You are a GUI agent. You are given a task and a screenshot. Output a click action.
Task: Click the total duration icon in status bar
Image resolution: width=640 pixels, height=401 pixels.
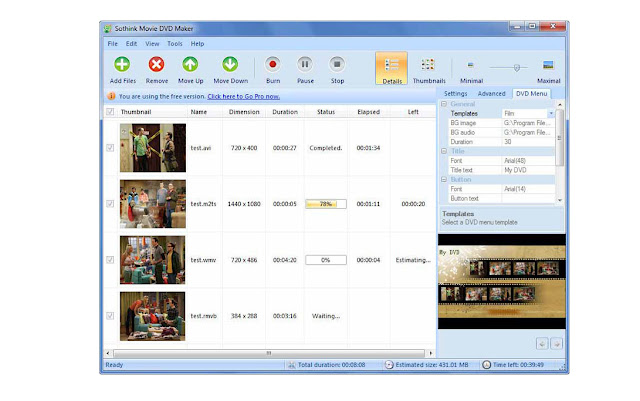[291, 365]
